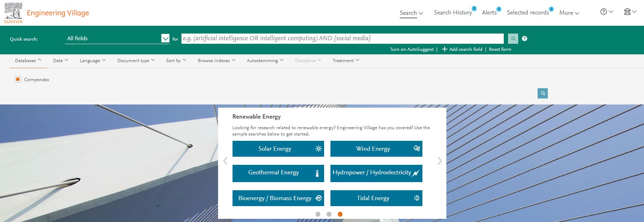Expand the Autostemming options
The height and width of the screenshot is (222, 644).
coord(265,60)
